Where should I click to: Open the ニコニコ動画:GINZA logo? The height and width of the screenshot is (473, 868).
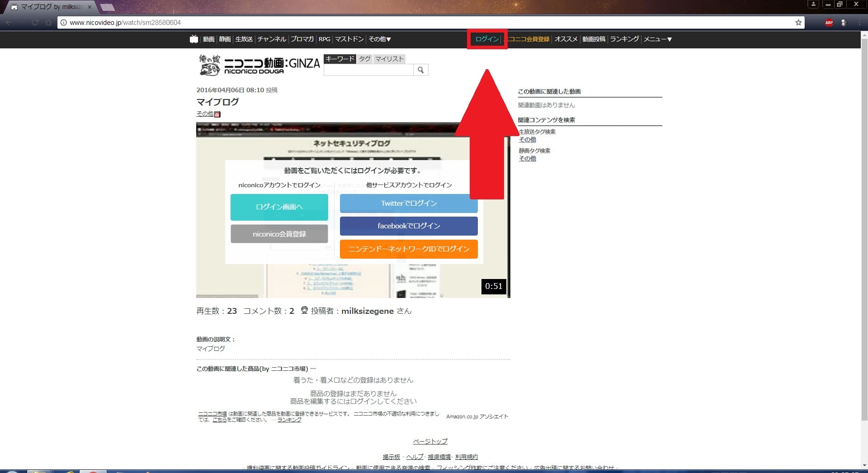tap(259, 65)
